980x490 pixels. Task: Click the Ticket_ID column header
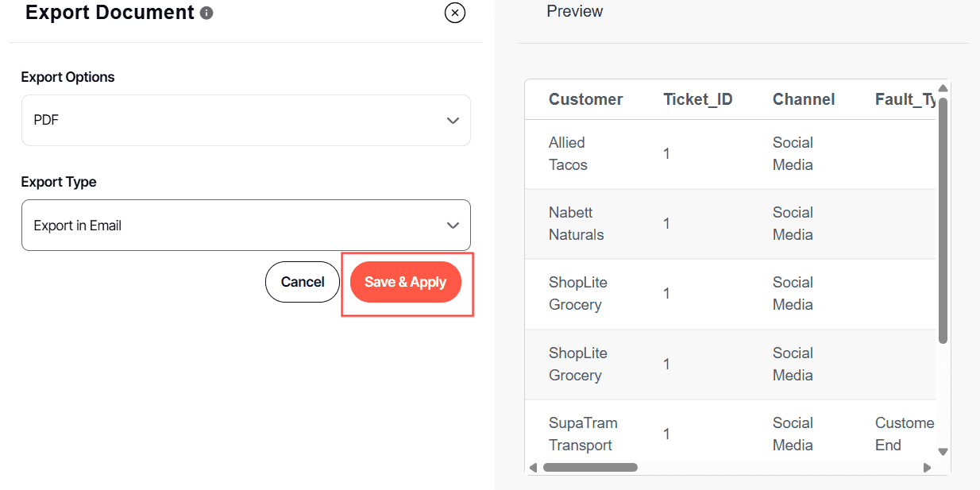tap(697, 99)
